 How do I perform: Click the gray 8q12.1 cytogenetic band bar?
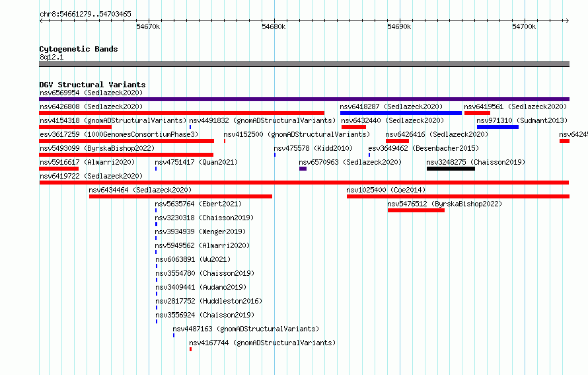(x=304, y=64)
